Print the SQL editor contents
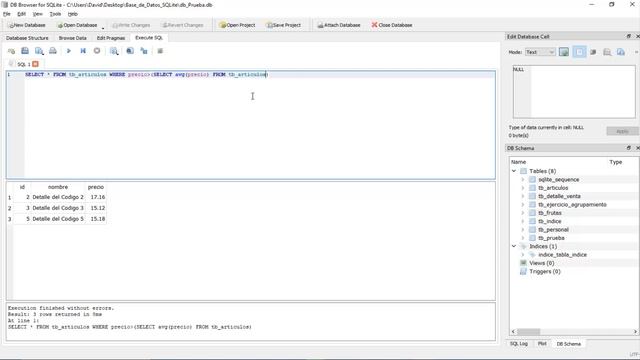 pos(53,51)
